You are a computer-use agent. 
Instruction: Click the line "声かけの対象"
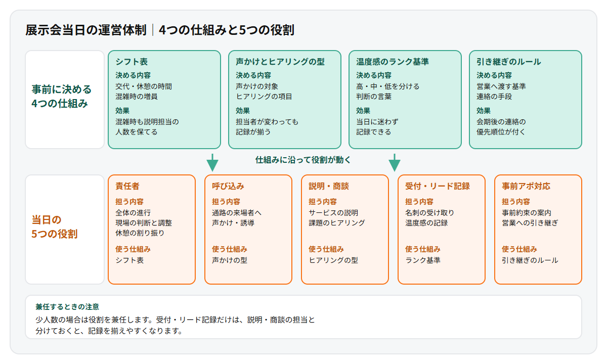(257, 86)
